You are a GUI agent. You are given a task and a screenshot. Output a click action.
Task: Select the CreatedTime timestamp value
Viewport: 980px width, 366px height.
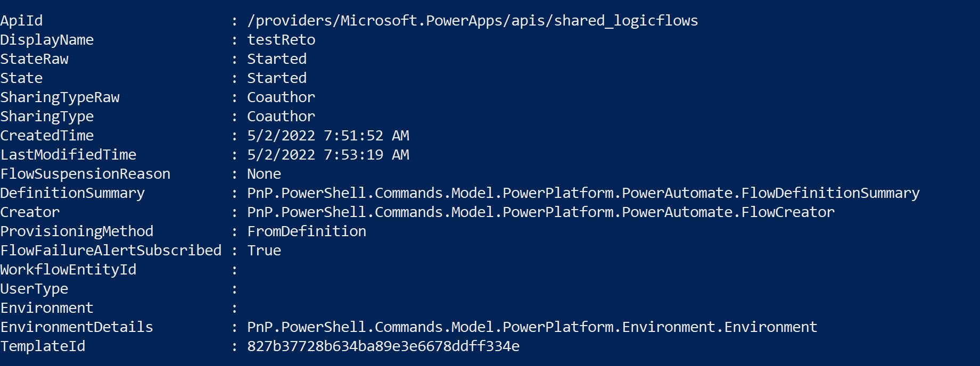coord(328,136)
